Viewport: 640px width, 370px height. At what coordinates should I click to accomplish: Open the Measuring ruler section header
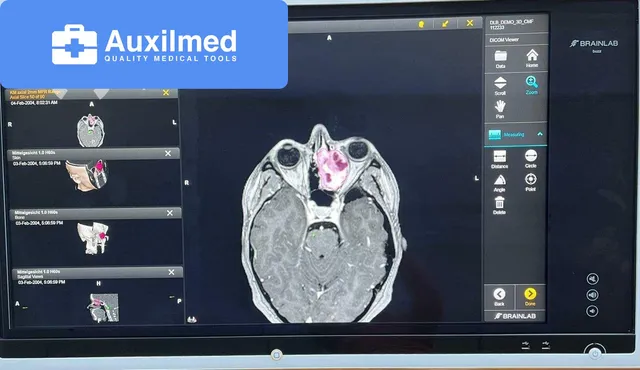(515, 134)
